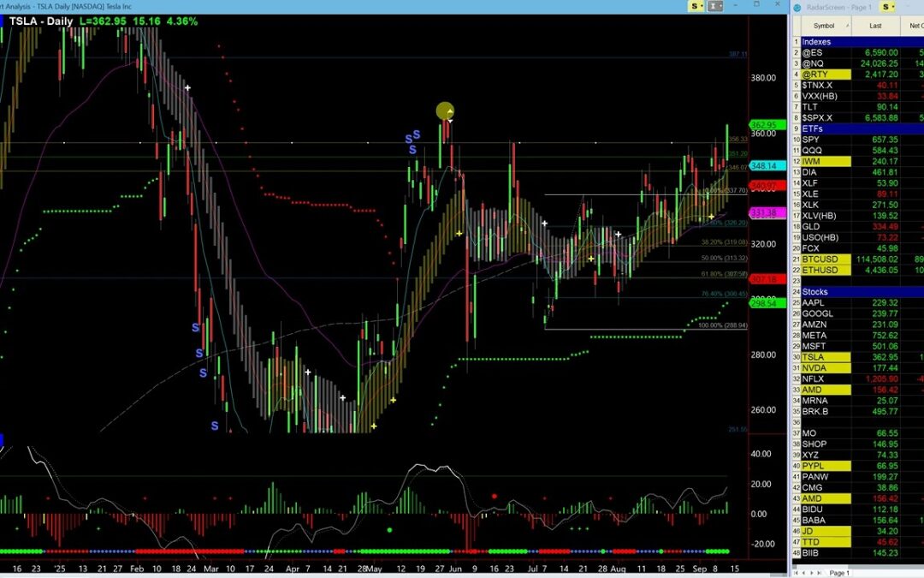This screenshot has height=578, width=924.
Task: Click the Net Chg column header
Action: [915, 26]
